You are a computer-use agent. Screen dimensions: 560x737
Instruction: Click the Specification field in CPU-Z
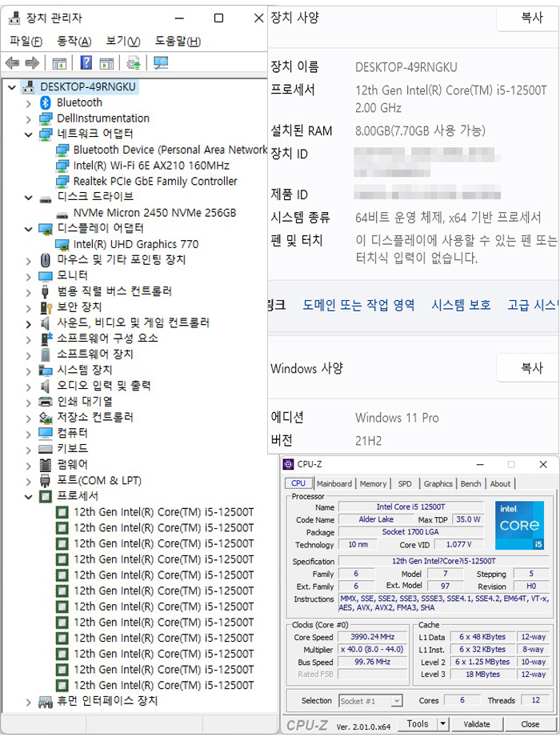coord(444,561)
